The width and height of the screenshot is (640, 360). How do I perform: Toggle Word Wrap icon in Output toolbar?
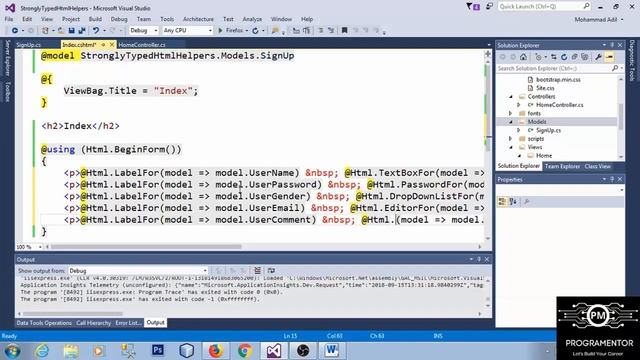pos(271,271)
